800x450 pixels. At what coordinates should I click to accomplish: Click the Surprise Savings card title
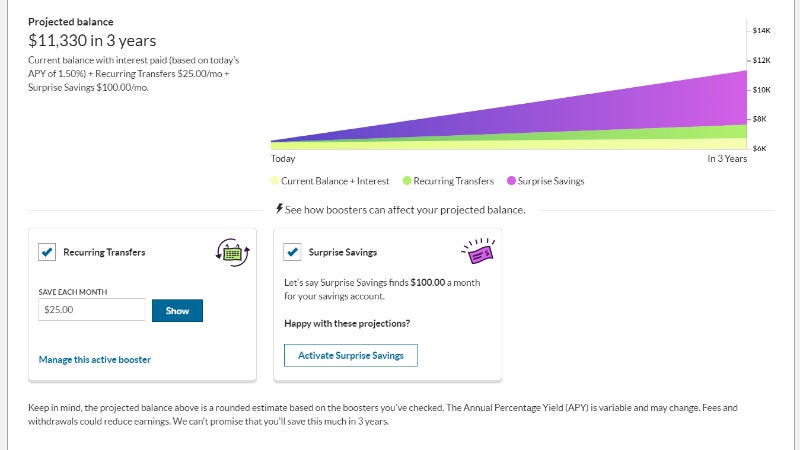343,252
